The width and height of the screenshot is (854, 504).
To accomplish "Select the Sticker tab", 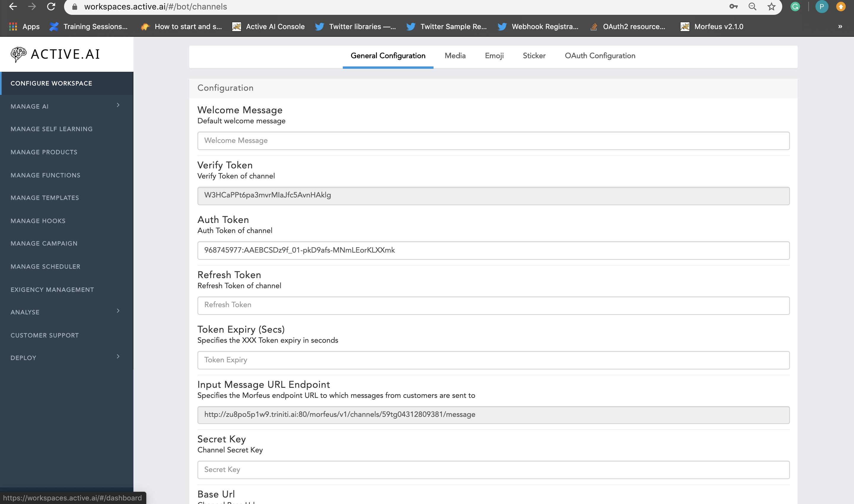I will [x=533, y=55].
